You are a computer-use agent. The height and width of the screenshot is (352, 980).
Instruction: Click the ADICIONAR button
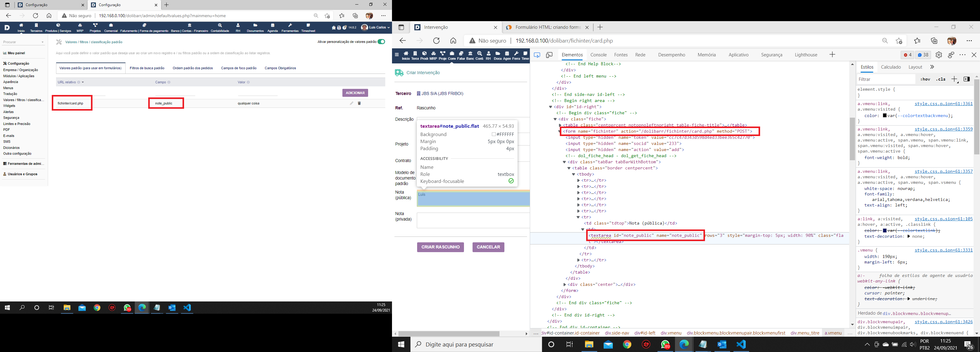pos(355,93)
